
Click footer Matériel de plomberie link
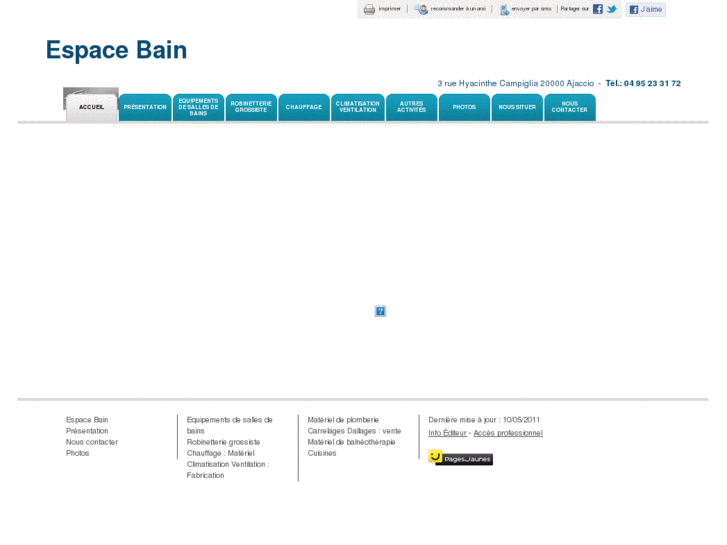pos(343,420)
